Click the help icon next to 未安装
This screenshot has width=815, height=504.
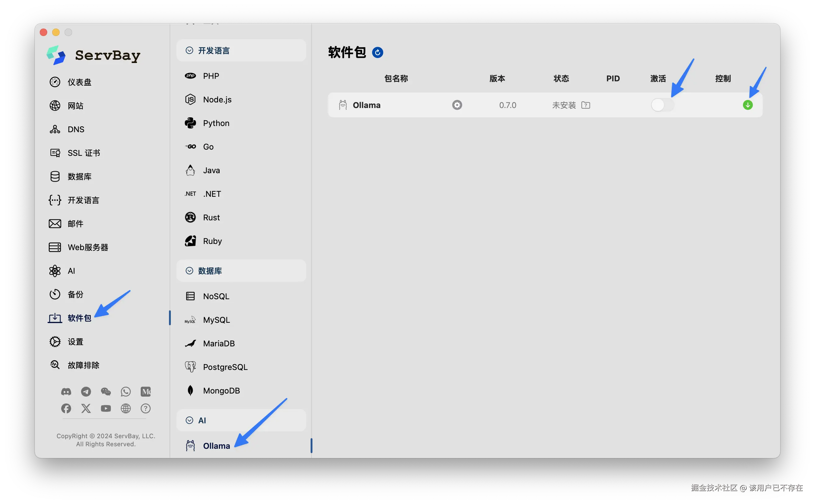585,105
